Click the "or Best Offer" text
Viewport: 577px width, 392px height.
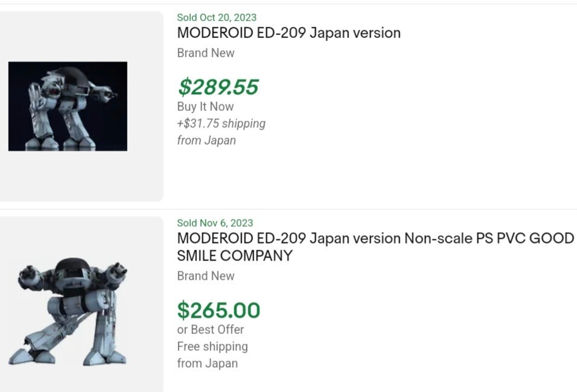click(x=210, y=330)
